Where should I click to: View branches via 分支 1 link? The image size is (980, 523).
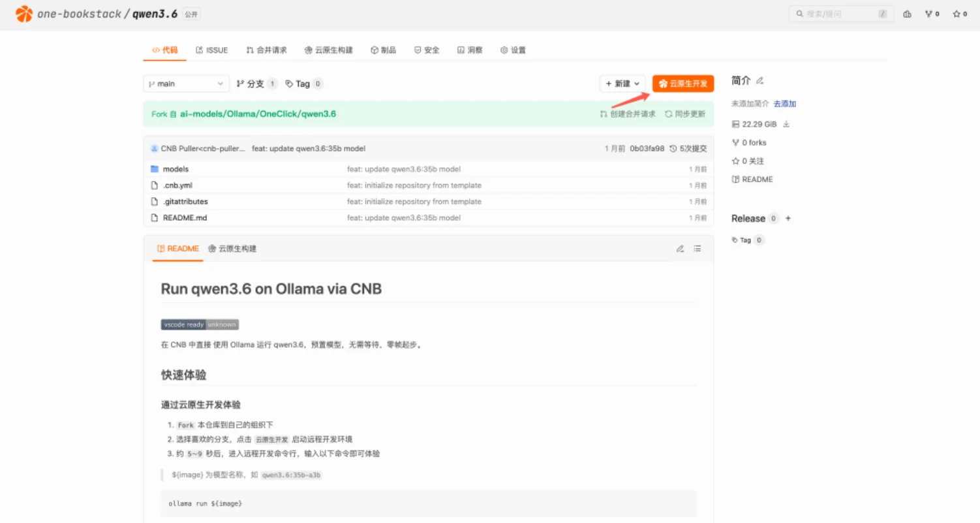(257, 84)
